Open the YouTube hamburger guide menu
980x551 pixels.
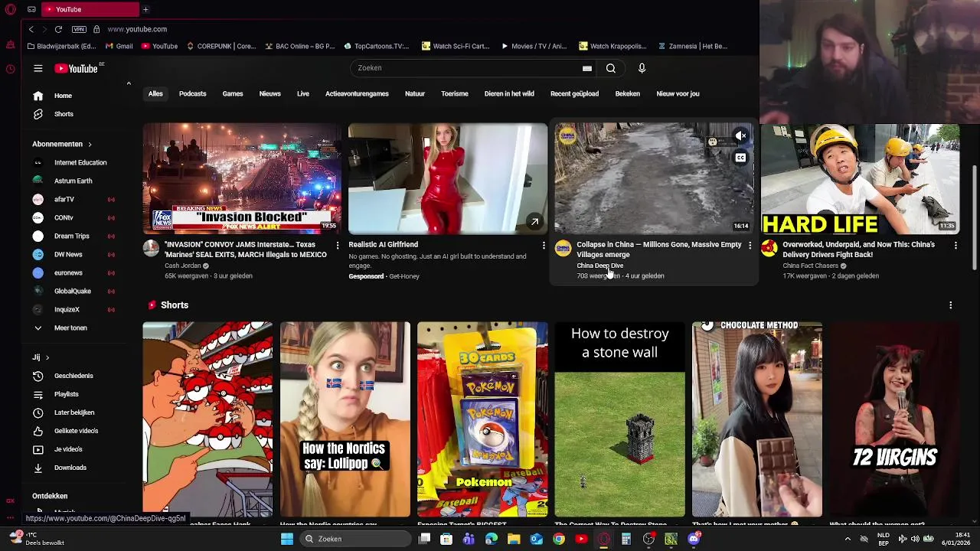point(38,68)
